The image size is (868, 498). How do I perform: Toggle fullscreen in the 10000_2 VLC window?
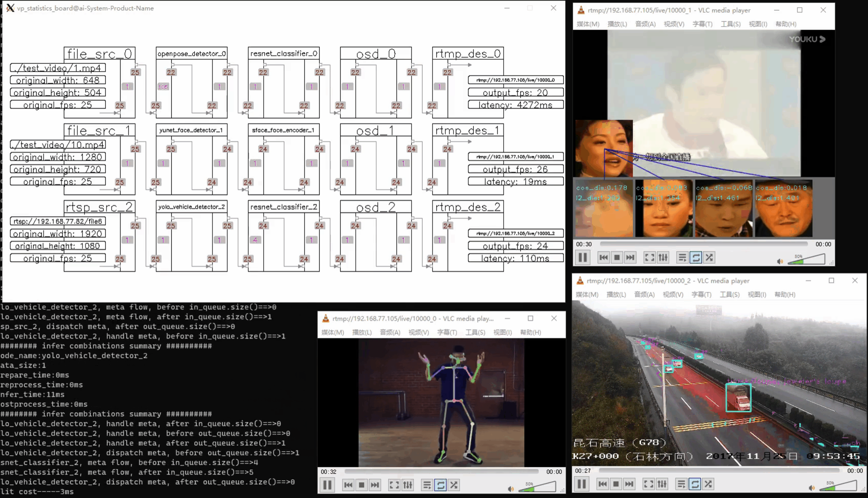[648, 484]
